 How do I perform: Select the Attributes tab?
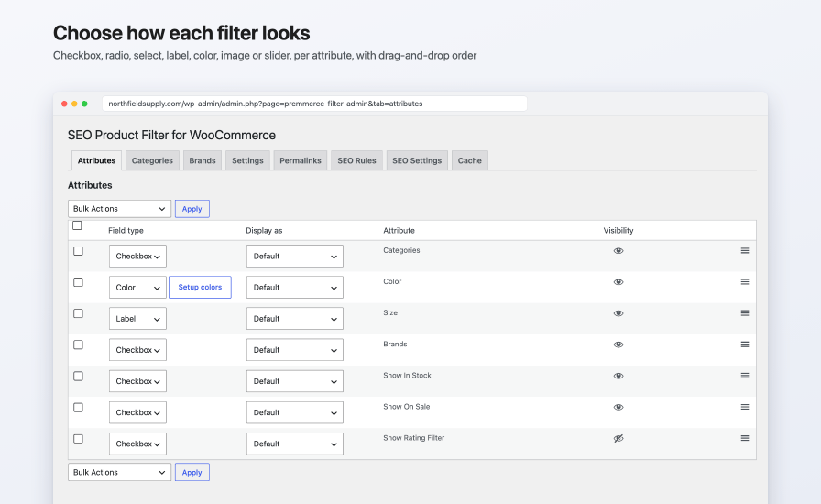[x=96, y=160]
